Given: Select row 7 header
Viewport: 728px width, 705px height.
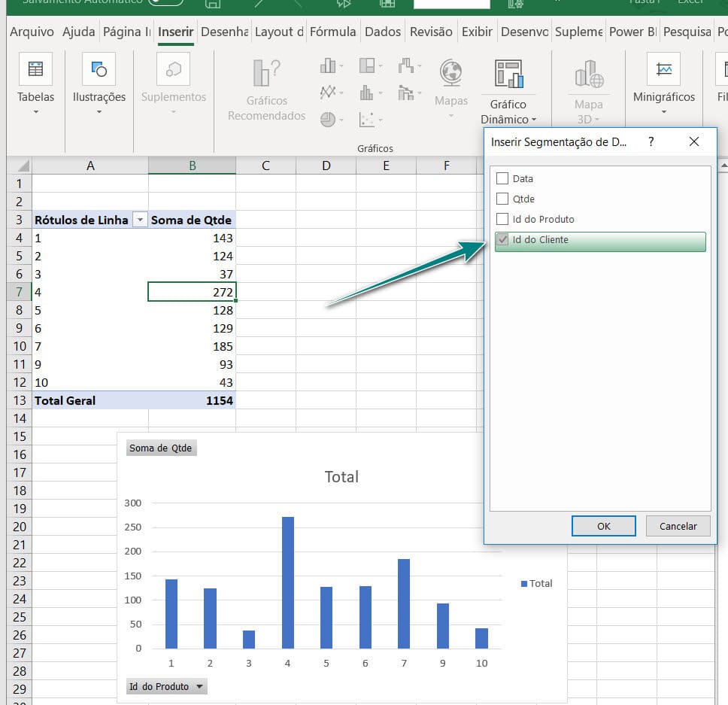Looking at the screenshot, I should pos(19,292).
